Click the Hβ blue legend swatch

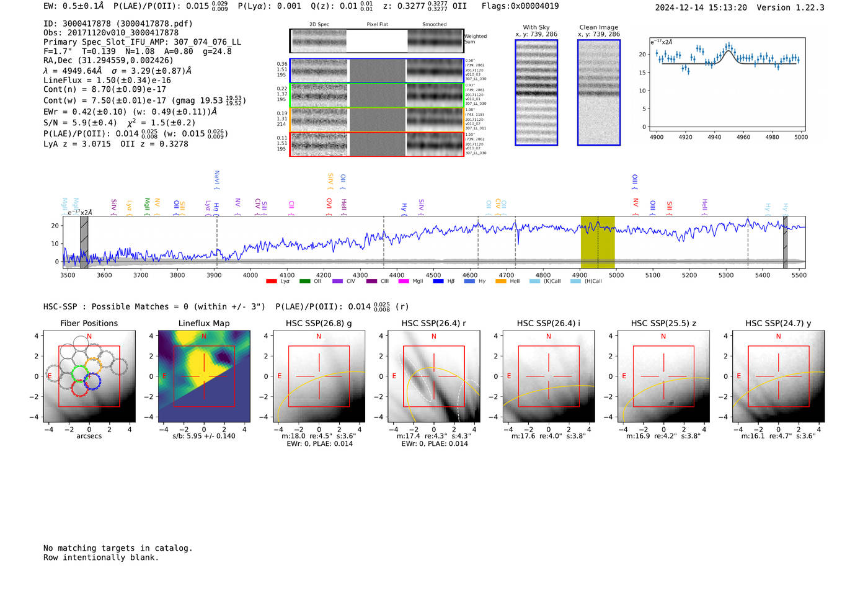click(438, 281)
